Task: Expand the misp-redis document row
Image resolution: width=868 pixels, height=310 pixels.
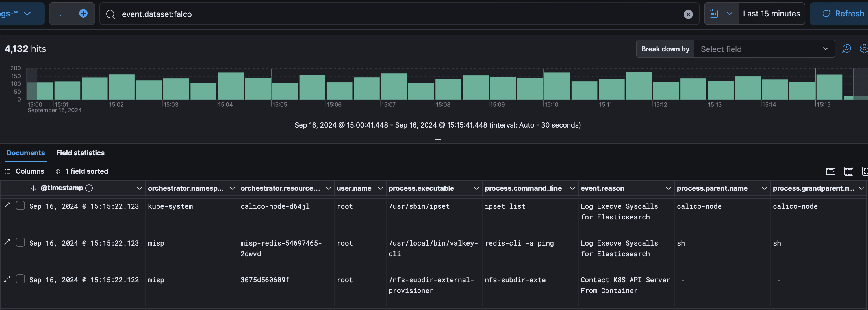Action: (7, 242)
